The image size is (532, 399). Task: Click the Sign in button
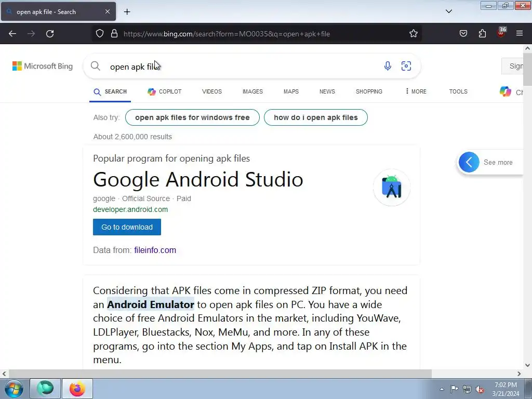(512, 66)
